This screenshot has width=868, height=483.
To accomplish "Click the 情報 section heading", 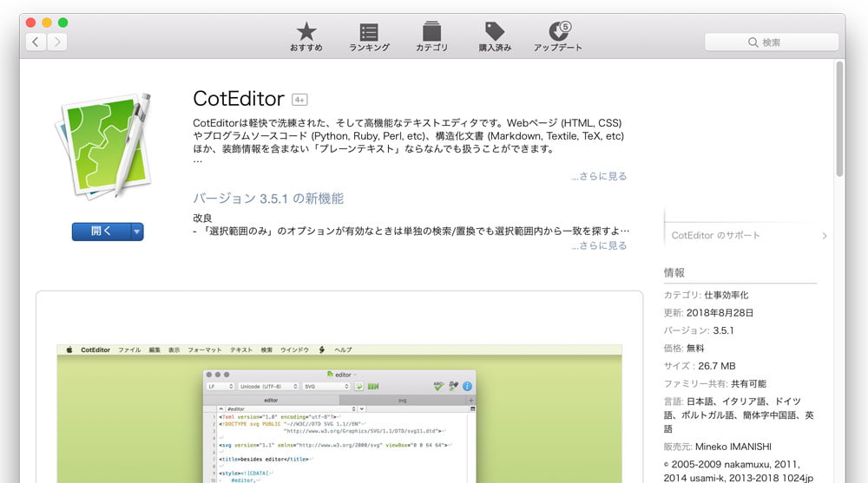I will 674,272.
